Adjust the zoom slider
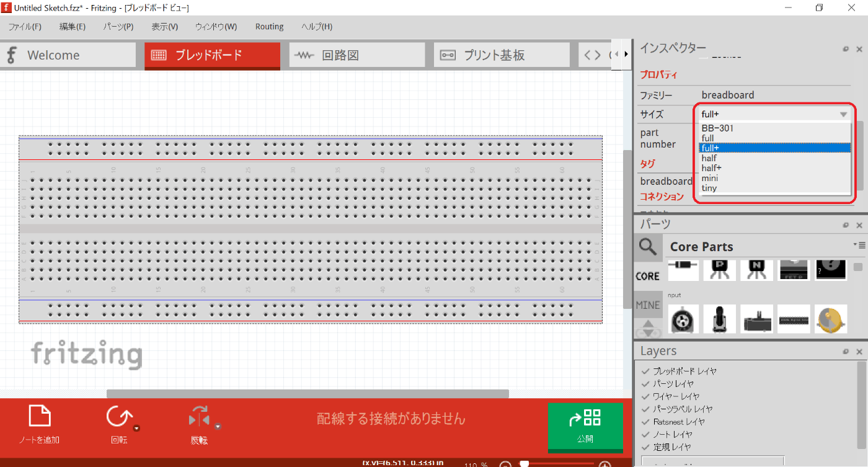This screenshot has height=467, width=868. point(524,464)
